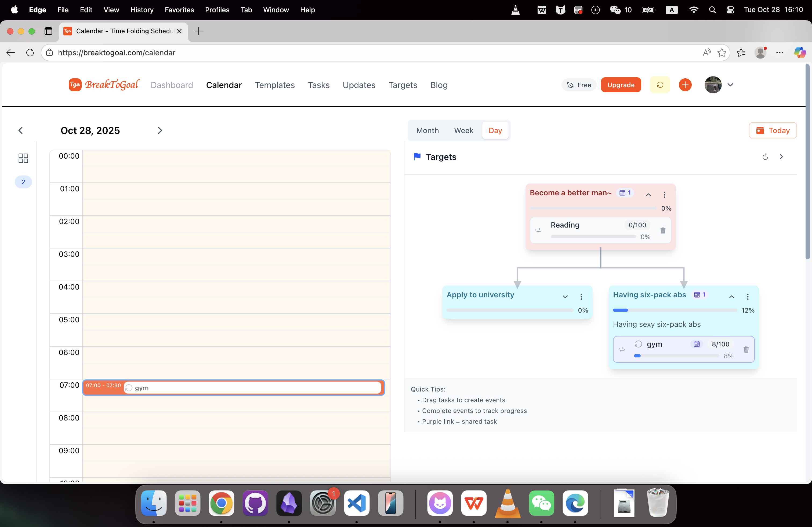This screenshot has width=812, height=527.
Task: Open the Blog link
Action: tap(439, 85)
